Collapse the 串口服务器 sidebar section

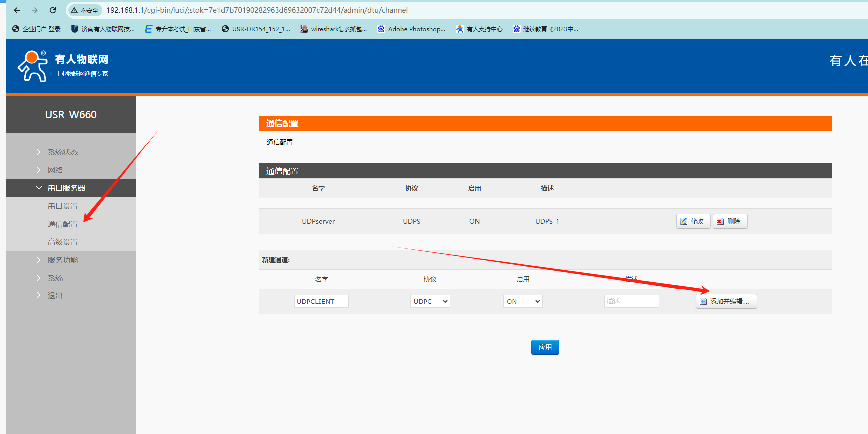66,188
